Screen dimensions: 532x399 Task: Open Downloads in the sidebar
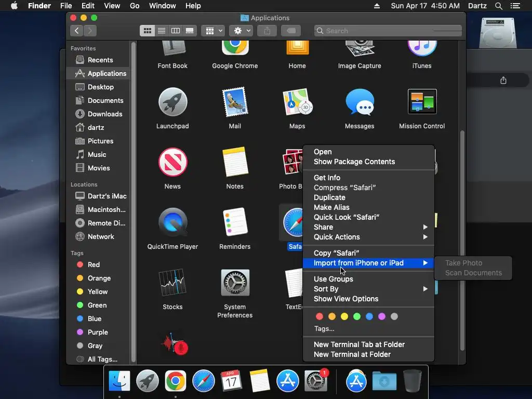98,114
